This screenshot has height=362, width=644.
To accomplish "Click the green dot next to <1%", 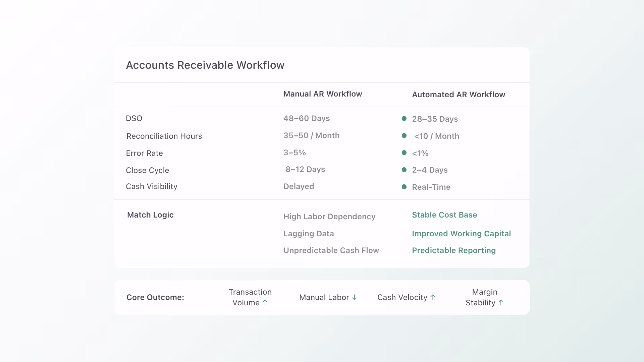I will tap(404, 153).
